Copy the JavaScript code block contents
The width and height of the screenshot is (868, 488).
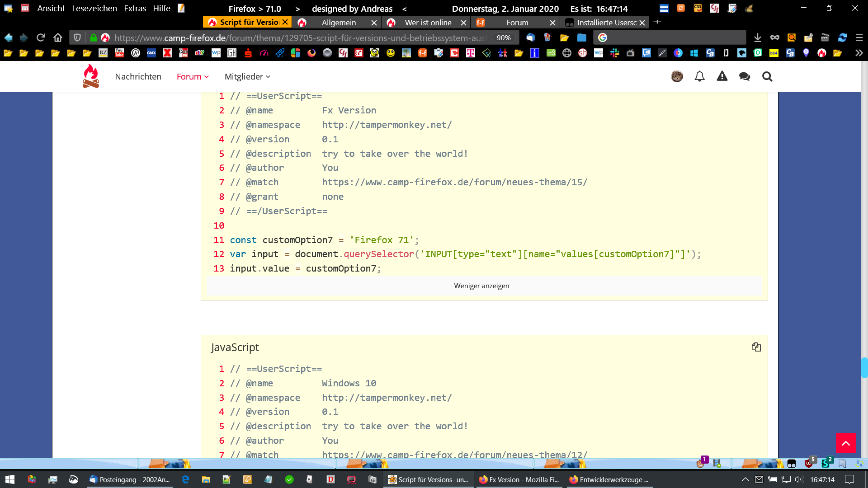click(756, 347)
